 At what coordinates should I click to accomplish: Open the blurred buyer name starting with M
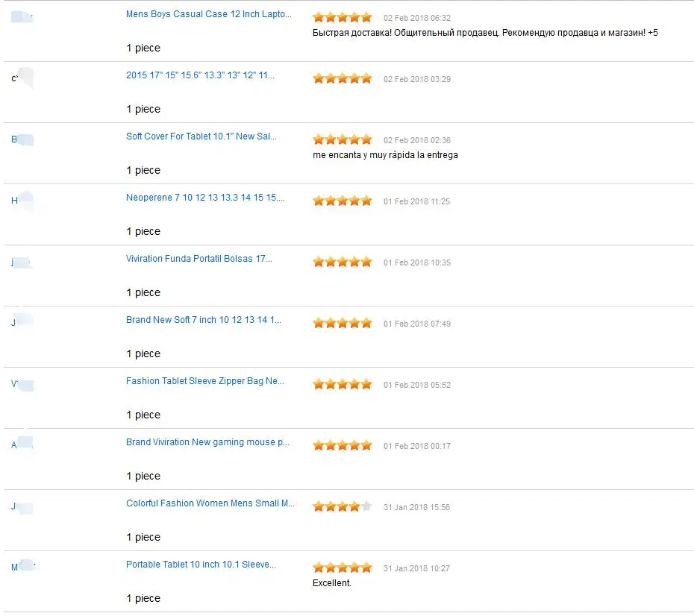click(x=23, y=567)
